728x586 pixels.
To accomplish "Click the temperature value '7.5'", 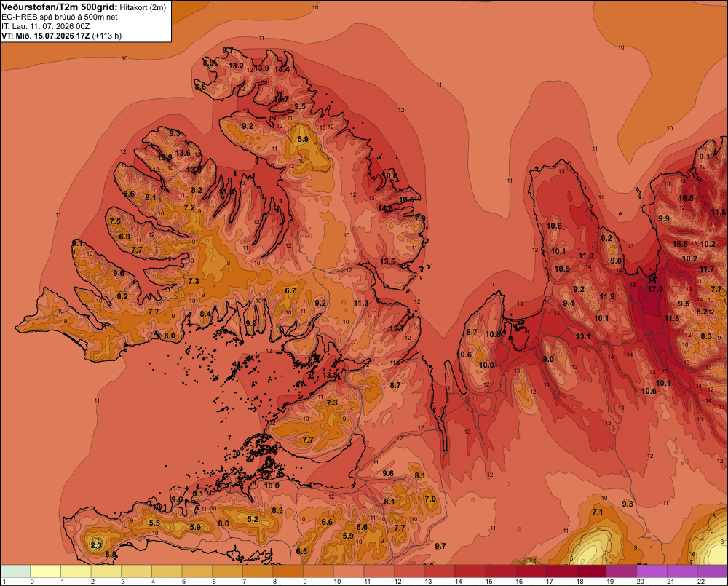I will [115, 221].
